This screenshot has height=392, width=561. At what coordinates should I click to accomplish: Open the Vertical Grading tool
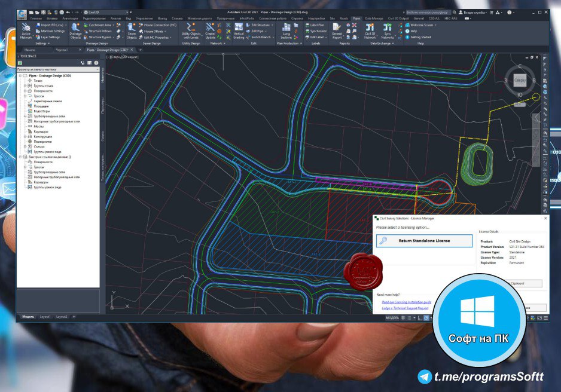[239, 30]
